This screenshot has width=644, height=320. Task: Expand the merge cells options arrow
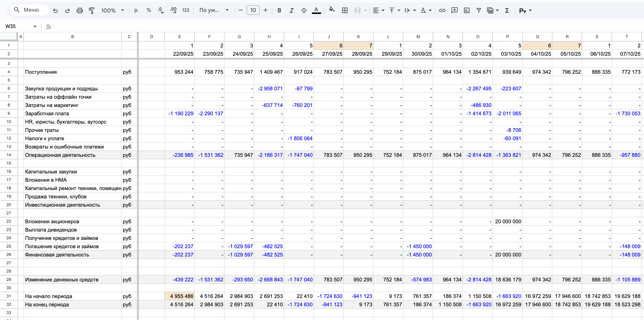tap(365, 11)
